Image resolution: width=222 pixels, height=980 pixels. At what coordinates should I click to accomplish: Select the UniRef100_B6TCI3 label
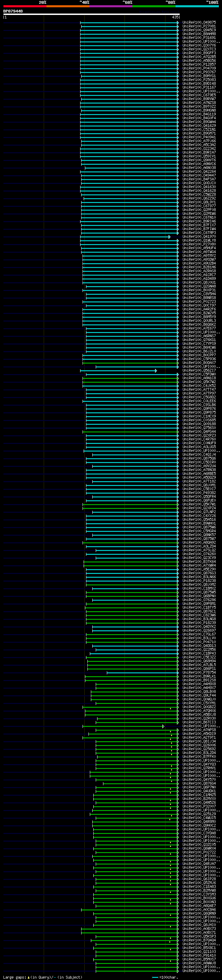199,722
